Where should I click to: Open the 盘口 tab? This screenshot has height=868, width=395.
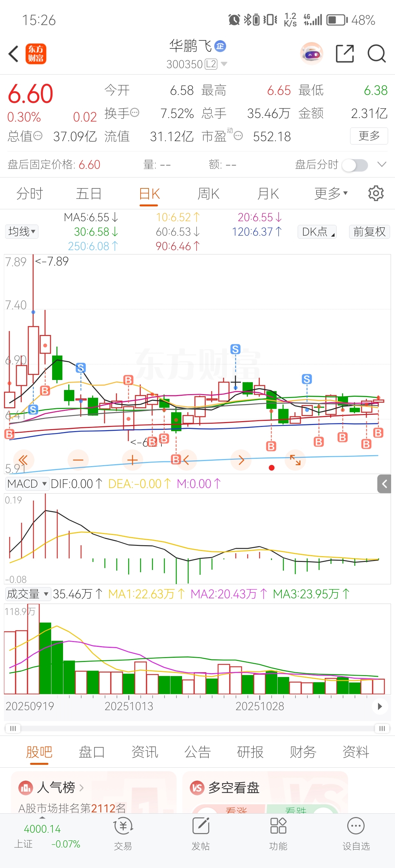coord(92,752)
